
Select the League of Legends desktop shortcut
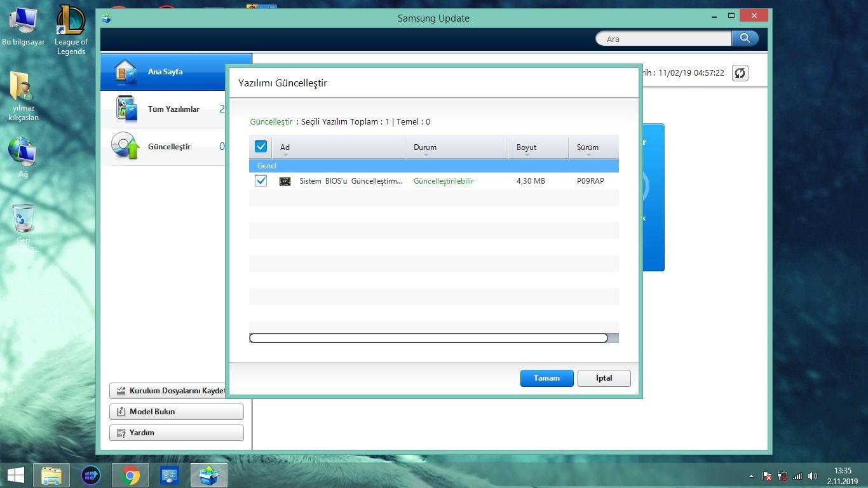coord(71,30)
